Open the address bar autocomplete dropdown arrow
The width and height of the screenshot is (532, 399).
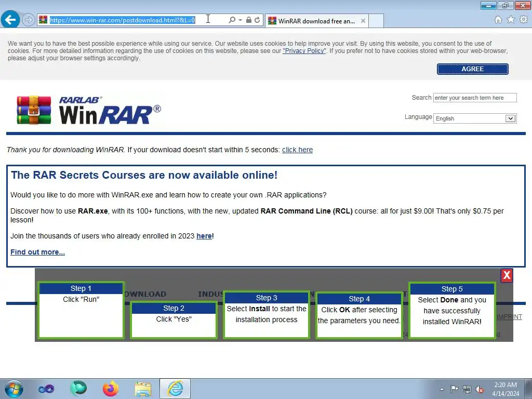[x=240, y=20]
